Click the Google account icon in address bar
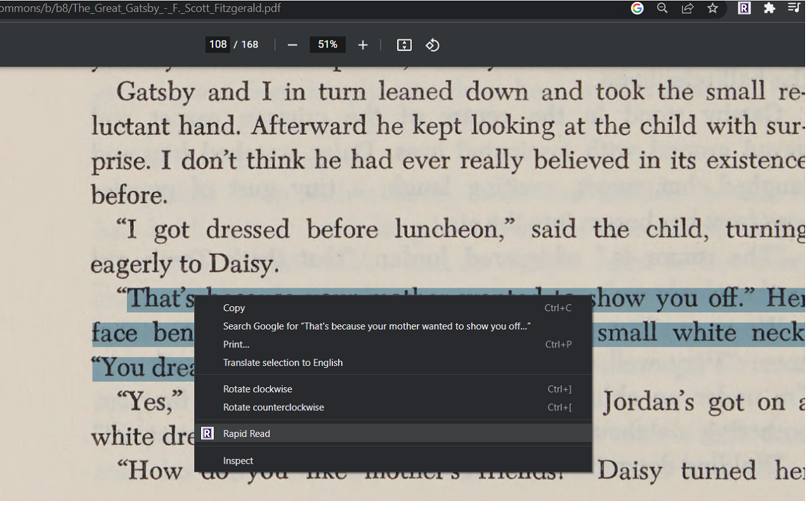The image size is (812, 508). point(637,8)
